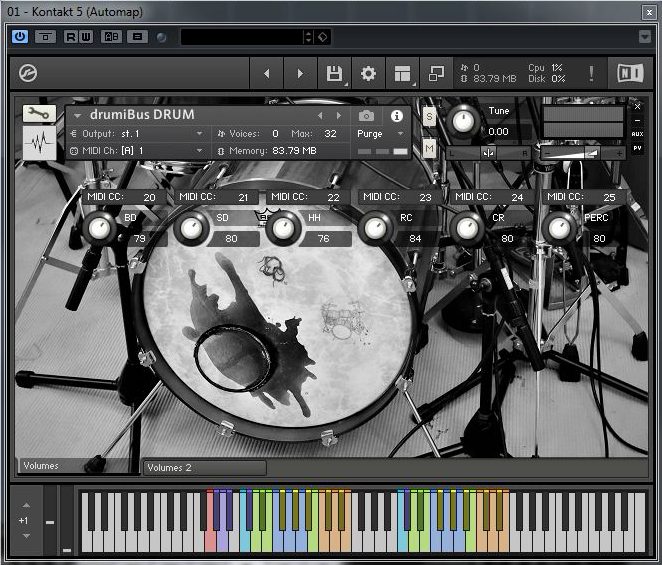This screenshot has width=662, height=565.
Task: Mute the drumiBus DRUM instrument
Action: pos(429,149)
